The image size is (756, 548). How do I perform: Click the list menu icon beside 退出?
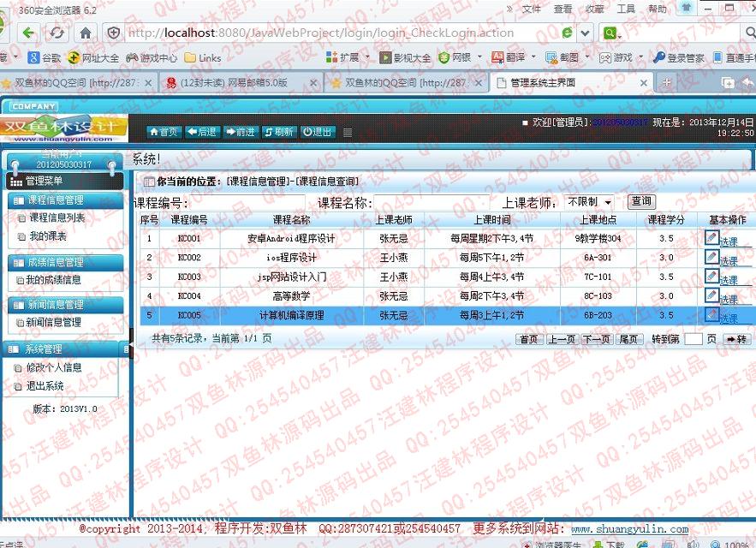[x=347, y=132]
